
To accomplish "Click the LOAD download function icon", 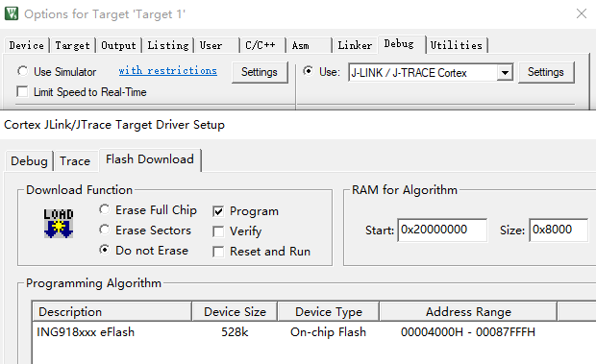I will [x=58, y=223].
